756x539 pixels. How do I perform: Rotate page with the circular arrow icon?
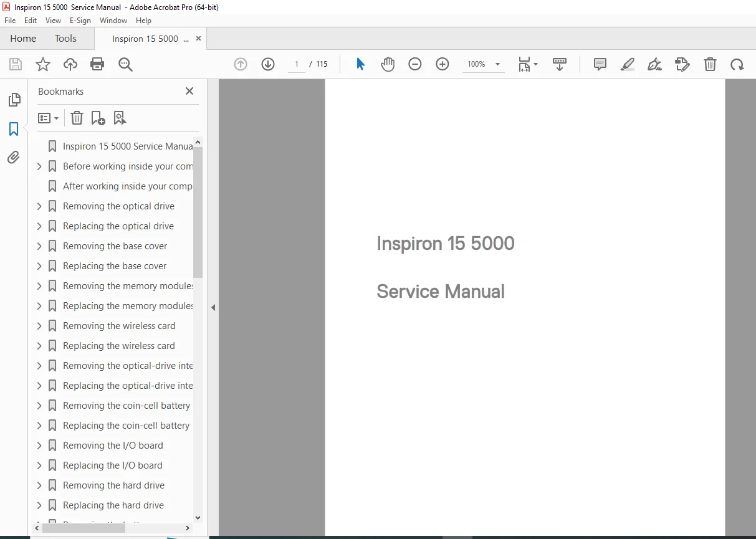tap(737, 64)
